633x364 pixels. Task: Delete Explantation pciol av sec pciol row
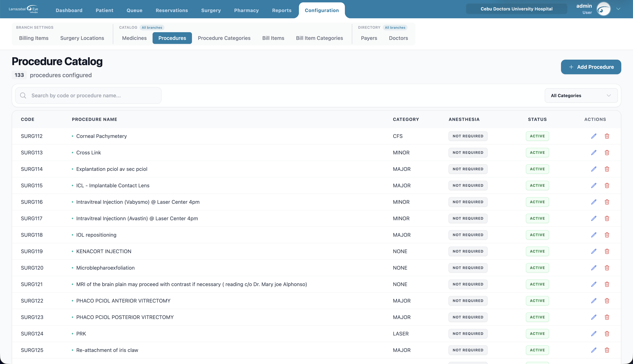pyautogui.click(x=607, y=169)
